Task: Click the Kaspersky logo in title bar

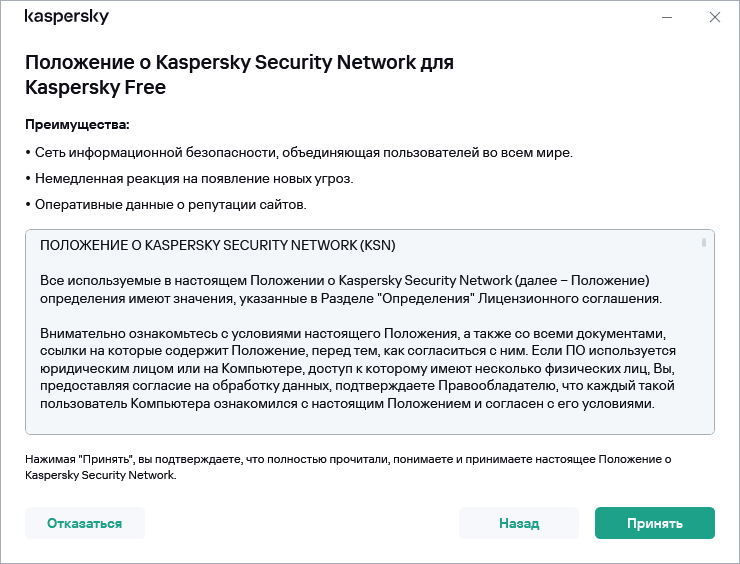Action: click(66, 17)
